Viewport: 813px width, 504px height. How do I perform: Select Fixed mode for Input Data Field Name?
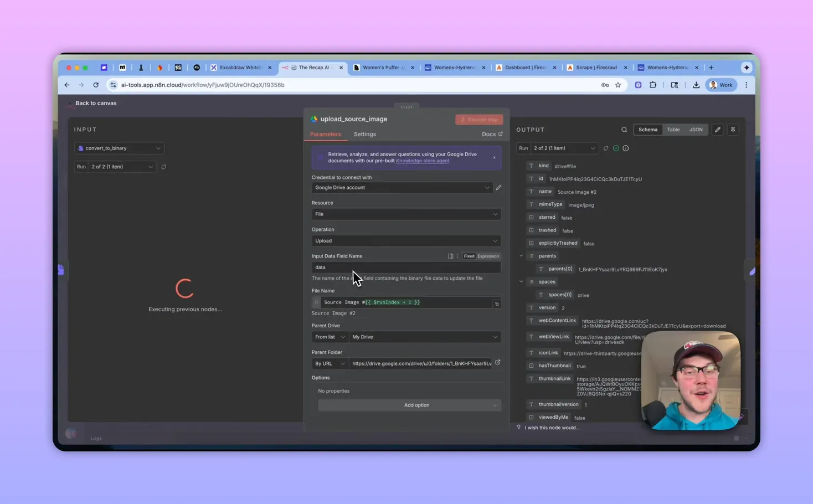click(469, 256)
